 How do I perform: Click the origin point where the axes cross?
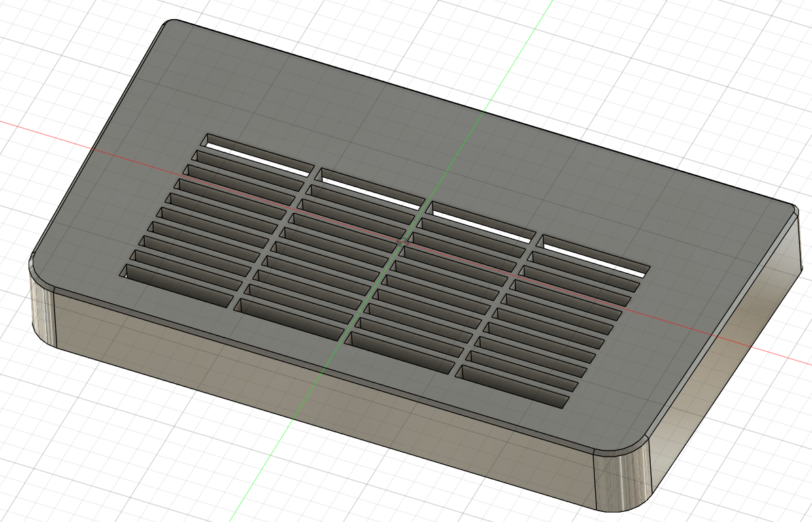(x=401, y=240)
